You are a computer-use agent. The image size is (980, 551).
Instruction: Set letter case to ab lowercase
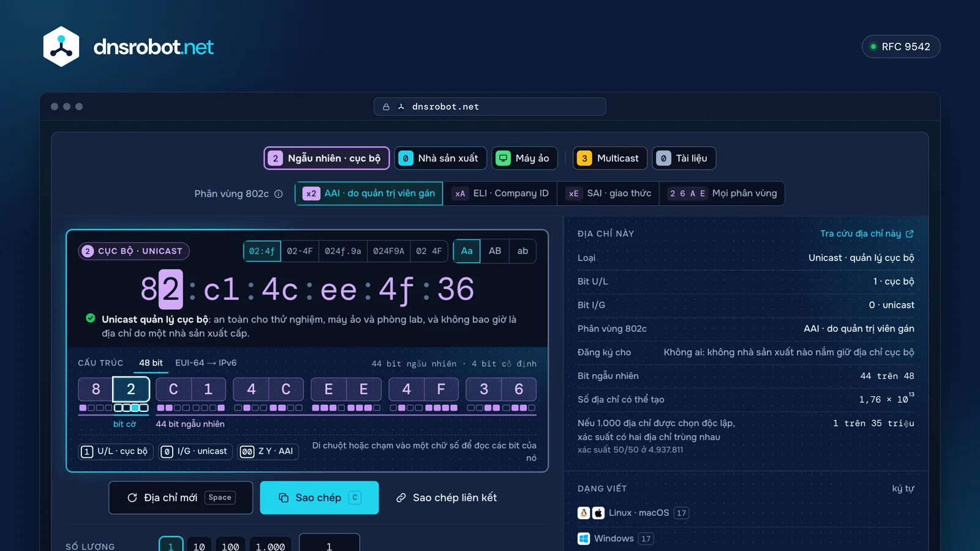click(522, 251)
